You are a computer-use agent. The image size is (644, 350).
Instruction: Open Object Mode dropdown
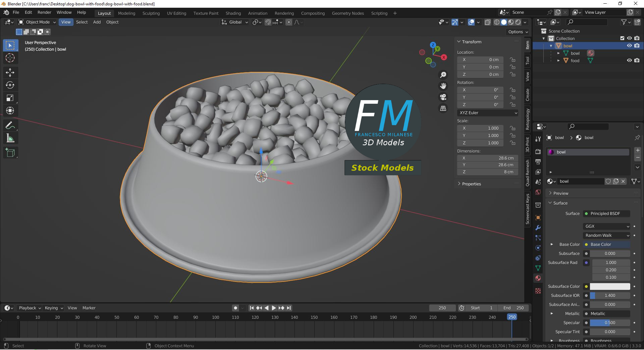tap(37, 22)
